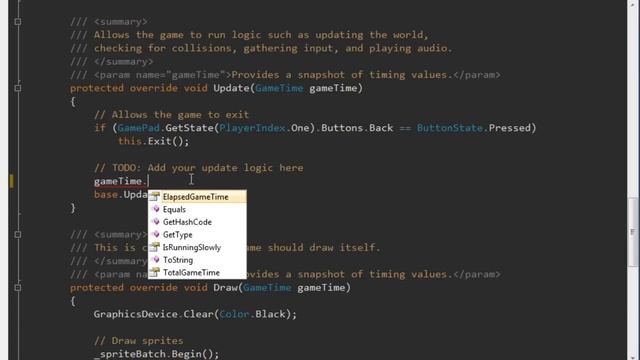Image resolution: width=640 pixels, height=360 pixels.
Task: Click the ButtonState enum name
Action: (450, 128)
